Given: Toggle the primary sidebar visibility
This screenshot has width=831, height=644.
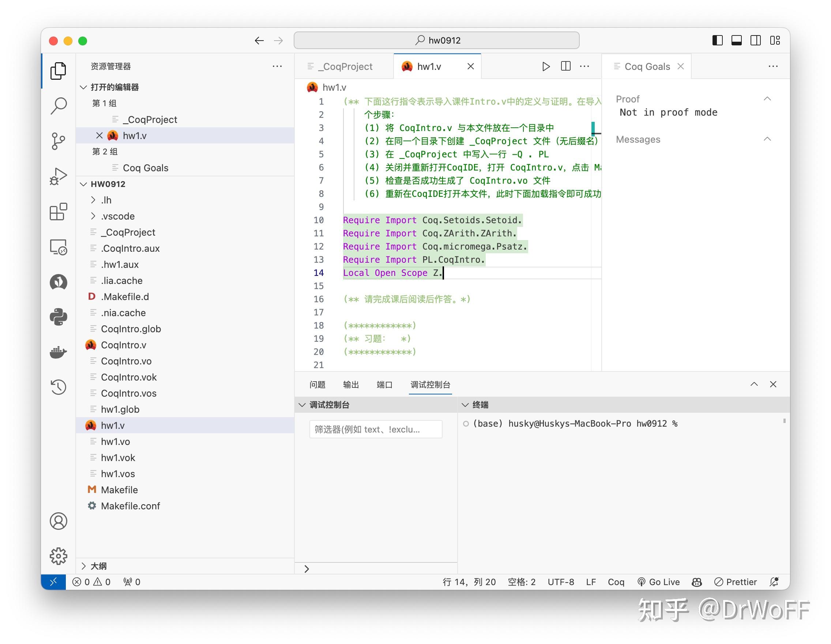Looking at the screenshot, I should (718, 40).
